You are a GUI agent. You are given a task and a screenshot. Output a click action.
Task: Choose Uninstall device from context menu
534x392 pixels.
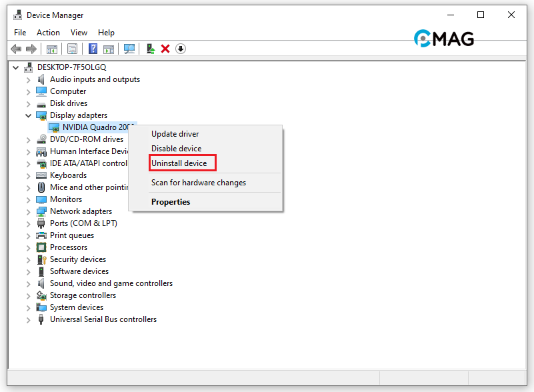(x=179, y=163)
